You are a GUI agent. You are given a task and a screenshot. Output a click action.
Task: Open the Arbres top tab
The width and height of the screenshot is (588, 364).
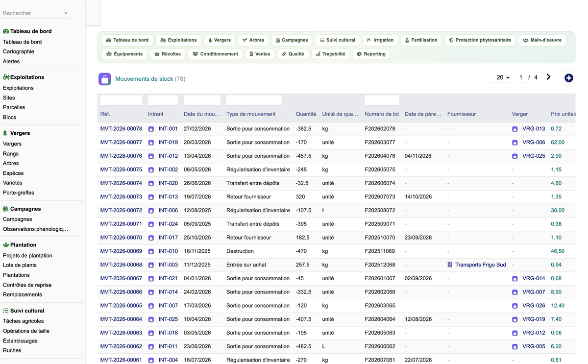[x=253, y=40]
